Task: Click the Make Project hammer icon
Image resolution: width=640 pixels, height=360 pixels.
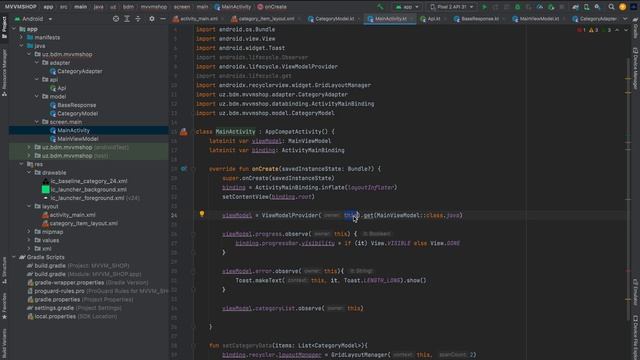Action: pyautogui.click(x=380, y=7)
